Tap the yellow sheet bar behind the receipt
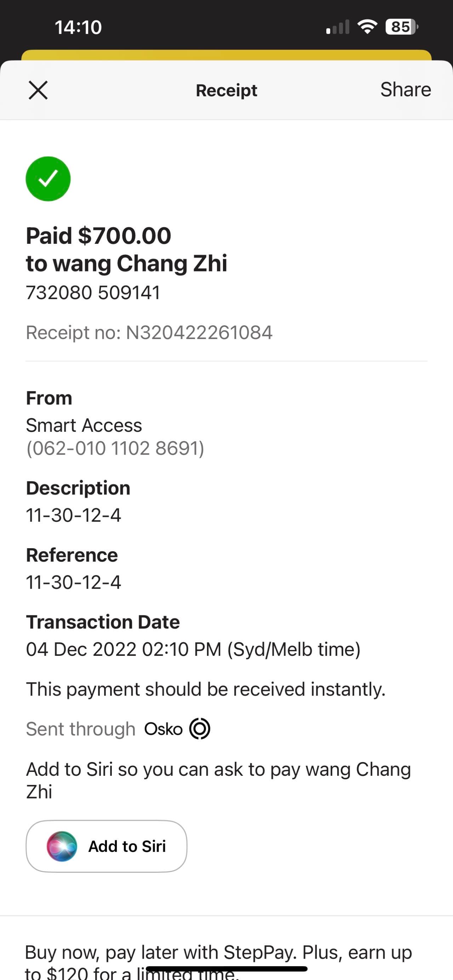453x980 pixels. (226, 55)
